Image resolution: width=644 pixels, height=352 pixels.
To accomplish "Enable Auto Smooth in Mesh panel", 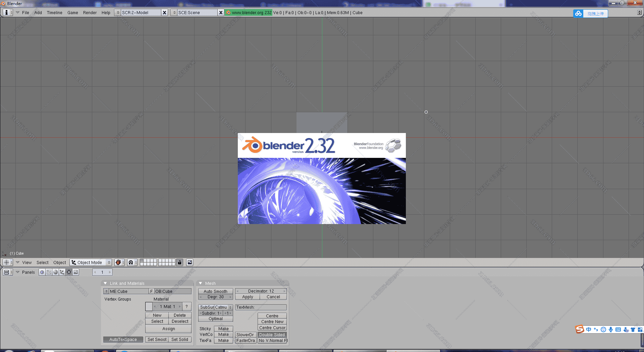I will point(215,291).
